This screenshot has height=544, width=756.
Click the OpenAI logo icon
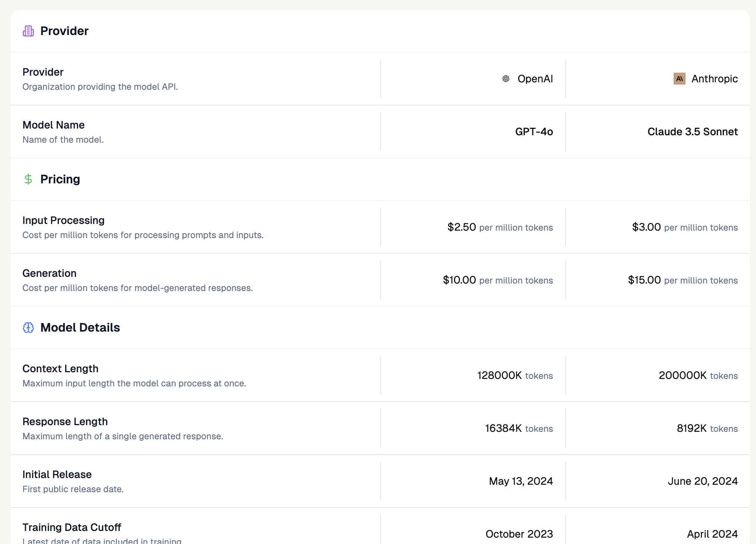[x=506, y=79]
